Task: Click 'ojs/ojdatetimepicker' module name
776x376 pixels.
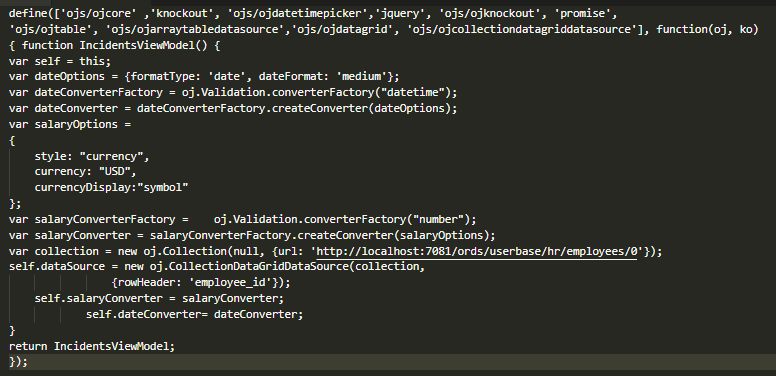Action: click(x=301, y=13)
